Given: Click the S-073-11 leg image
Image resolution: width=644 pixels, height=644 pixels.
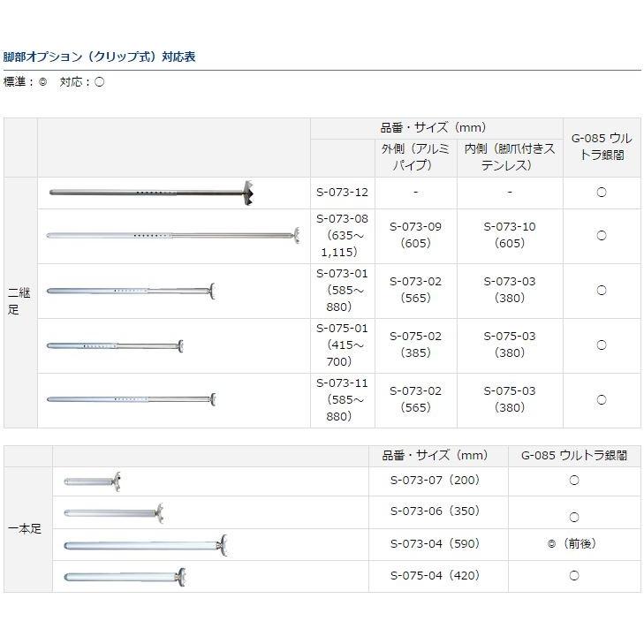Looking at the screenshot, I should (x=131, y=400).
